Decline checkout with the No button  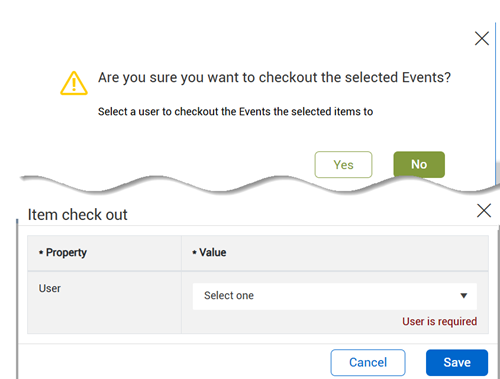[419, 164]
